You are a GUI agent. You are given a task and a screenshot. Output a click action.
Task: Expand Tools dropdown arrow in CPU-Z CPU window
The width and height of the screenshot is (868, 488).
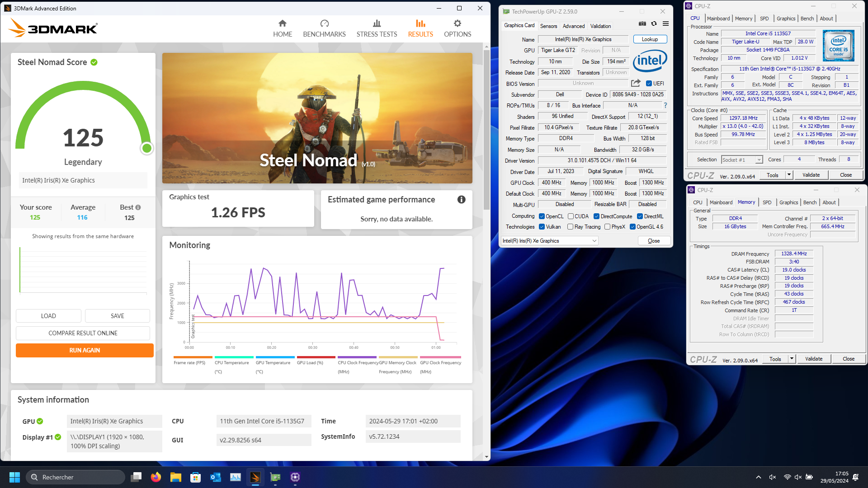tap(789, 175)
